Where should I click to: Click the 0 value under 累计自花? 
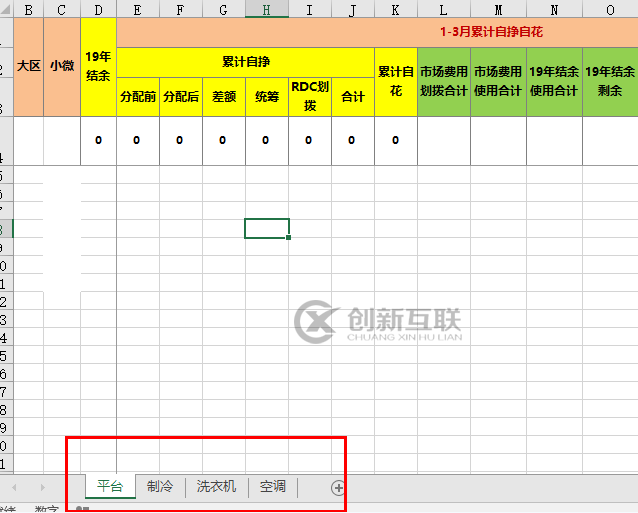(396, 141)
